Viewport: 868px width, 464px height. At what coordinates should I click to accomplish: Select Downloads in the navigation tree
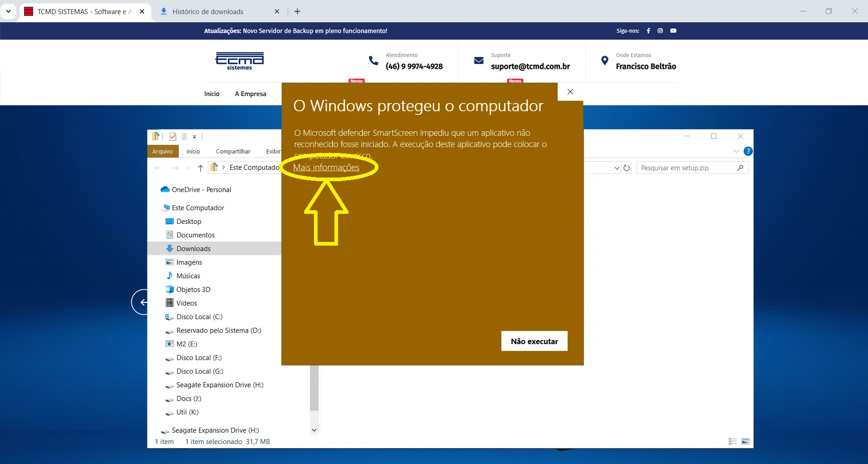click(193, 248)
